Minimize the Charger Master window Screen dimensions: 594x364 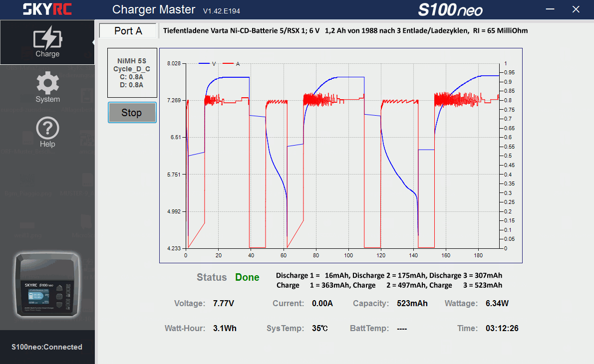point(551,9)
